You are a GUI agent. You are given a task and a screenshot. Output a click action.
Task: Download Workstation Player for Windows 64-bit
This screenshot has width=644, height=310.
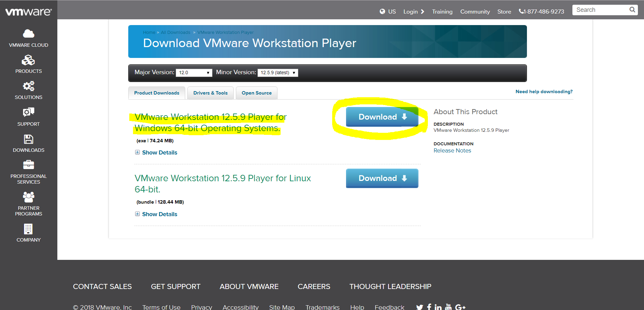point(382,117)
